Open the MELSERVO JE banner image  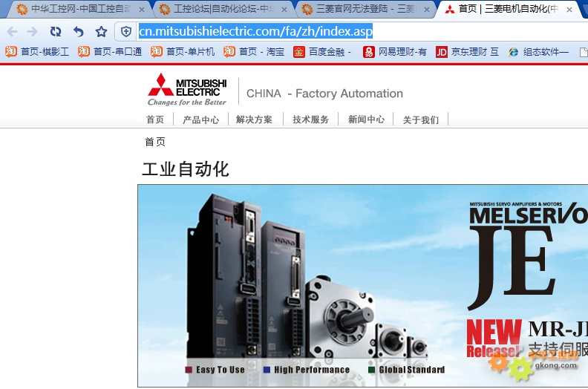(362, 286)
